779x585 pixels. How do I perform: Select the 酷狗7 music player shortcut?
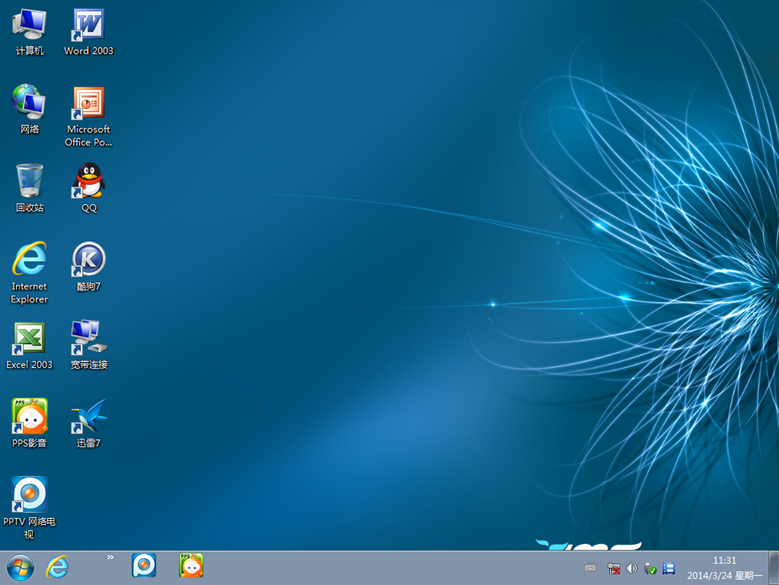[x=88, y=260]
